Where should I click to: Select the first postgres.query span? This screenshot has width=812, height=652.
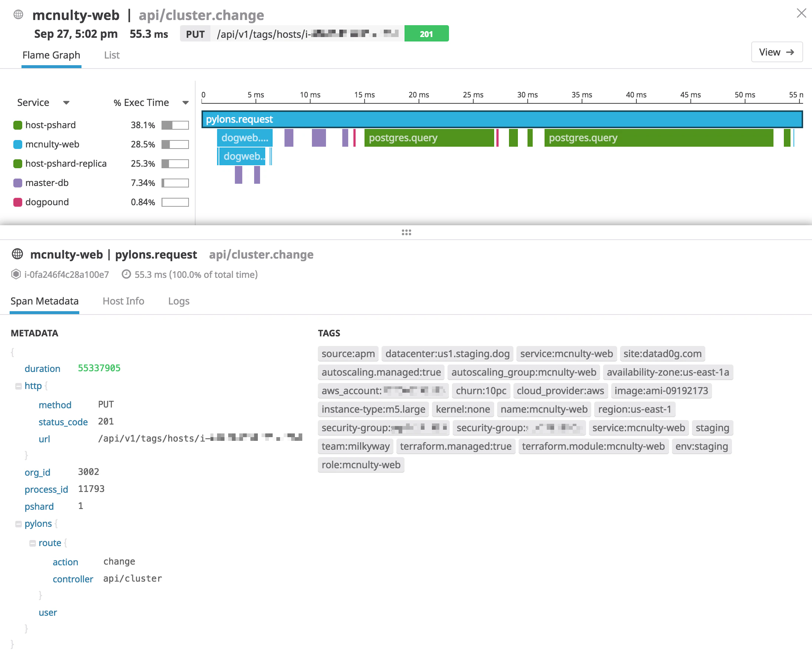(x=429, y=138)
